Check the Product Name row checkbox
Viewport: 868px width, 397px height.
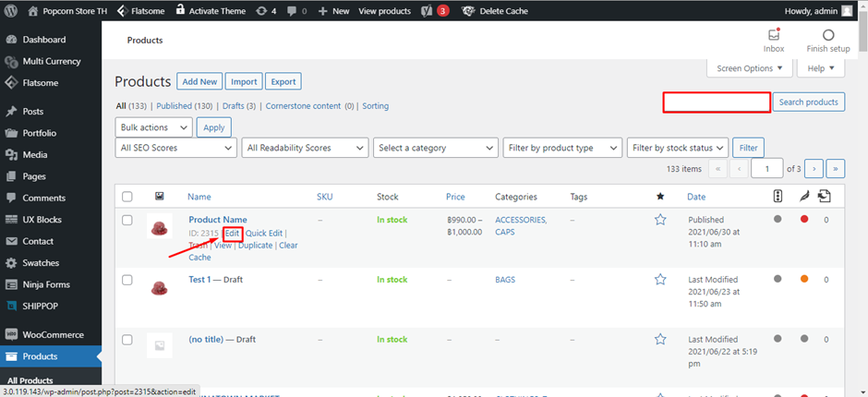127,221
